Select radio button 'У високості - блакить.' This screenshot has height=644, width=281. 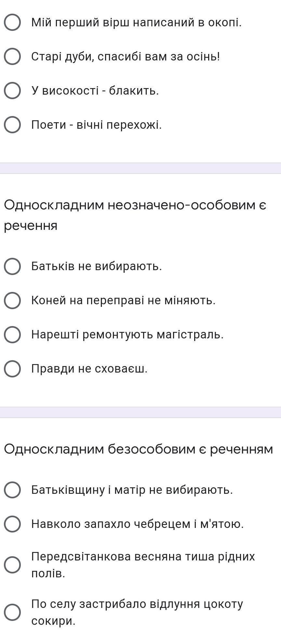tap(12, 91)
